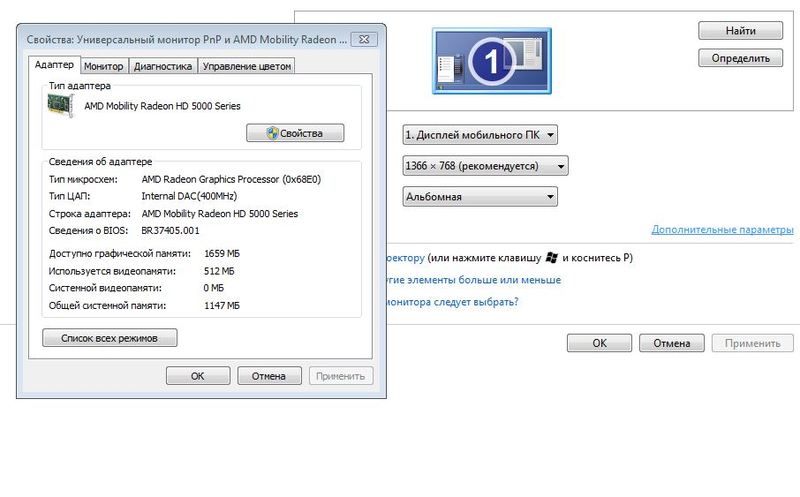The height and width of the screenshot is (497, 800).
Task: Select the monitor 1 preview thumbnail
Action: (x=490, y=61)
